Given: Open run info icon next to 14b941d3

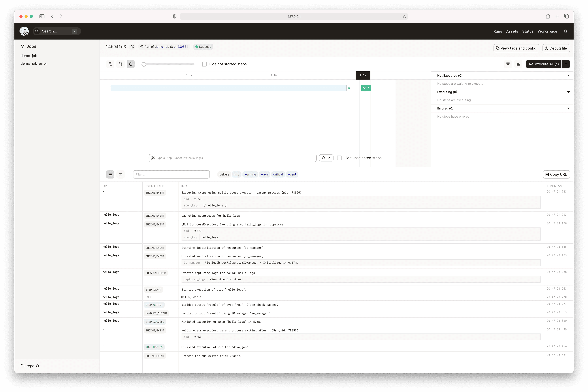Looking at the screenshot, I should [x=132, y=47].
